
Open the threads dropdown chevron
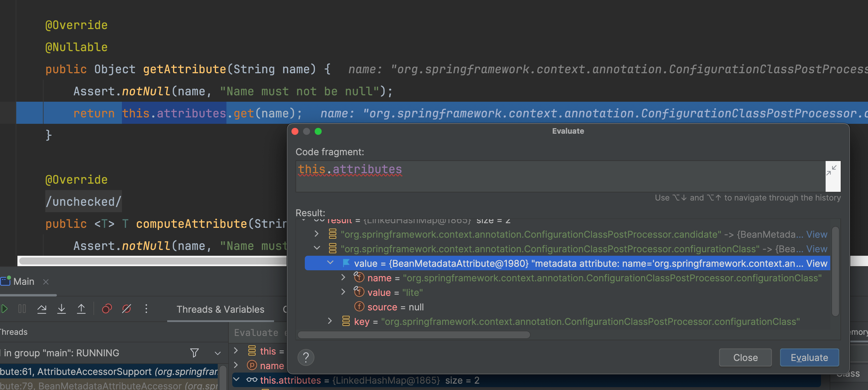click(218, 353)
